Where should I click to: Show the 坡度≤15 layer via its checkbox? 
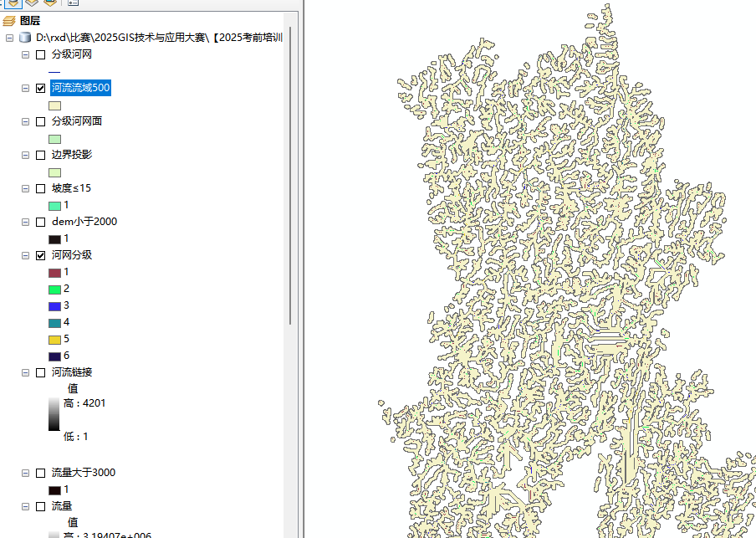(x=40, y=188)
